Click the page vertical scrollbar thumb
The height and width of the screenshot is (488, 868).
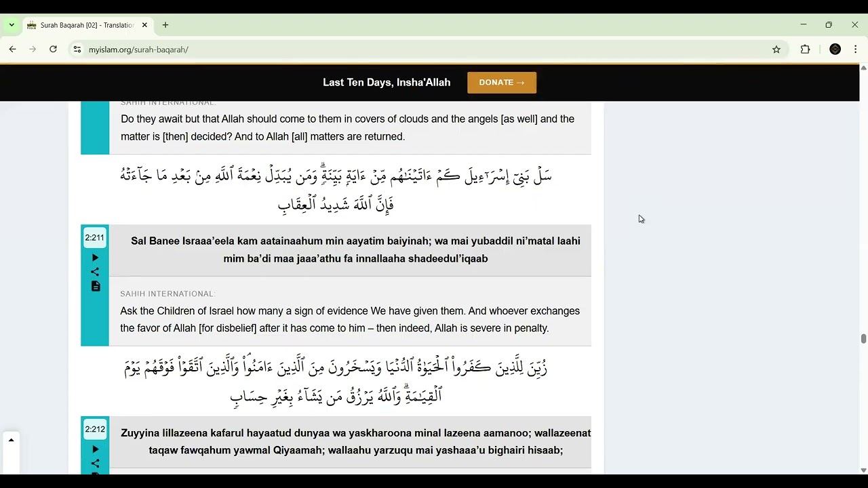863,339
